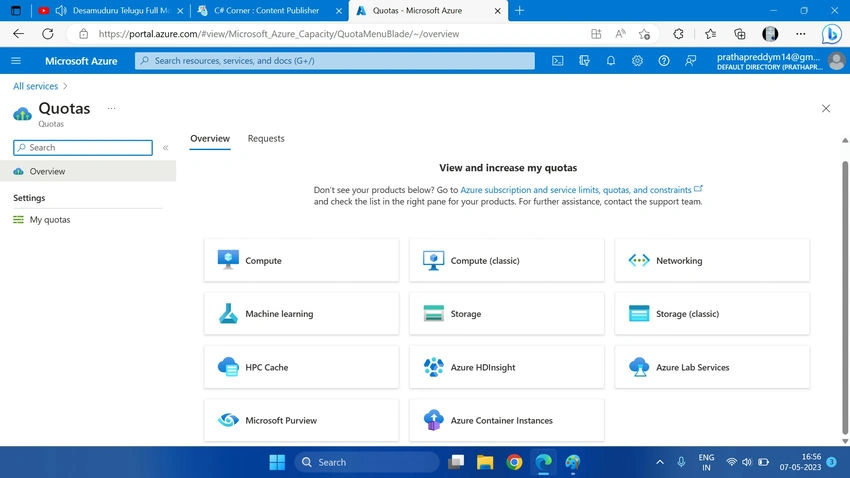Collapse the left menu with double chevron
The width and height of the screenshot is (850, 478).
pos(165,147)
